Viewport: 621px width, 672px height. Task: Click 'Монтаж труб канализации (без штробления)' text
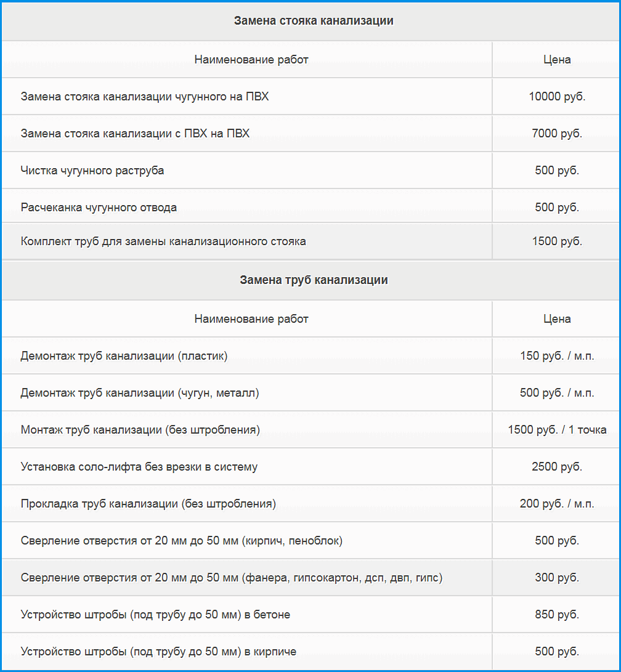140,430
